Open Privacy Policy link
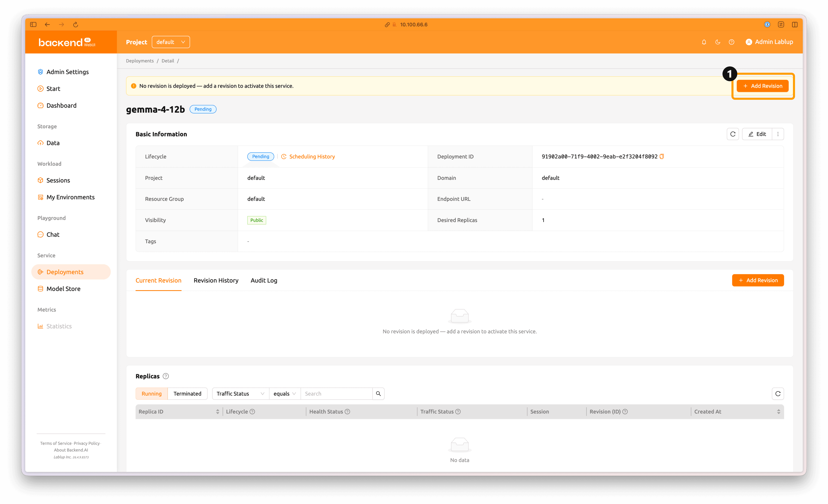 coord(87,443)
